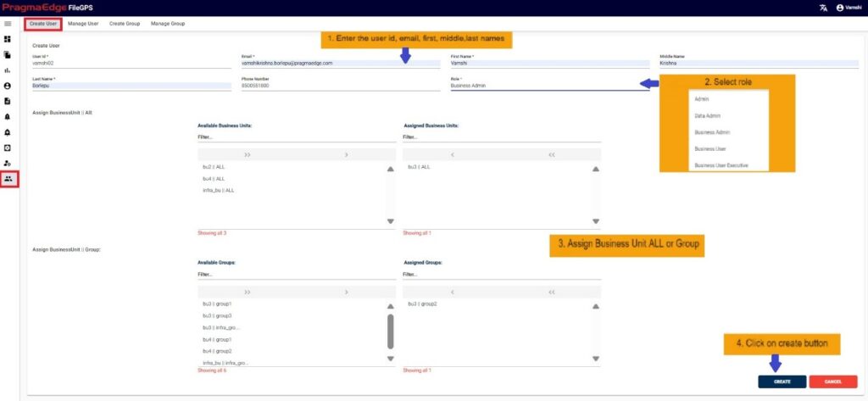Click the bar chart reports sidebar icon
868x401 pixels.
coord(8,70)
